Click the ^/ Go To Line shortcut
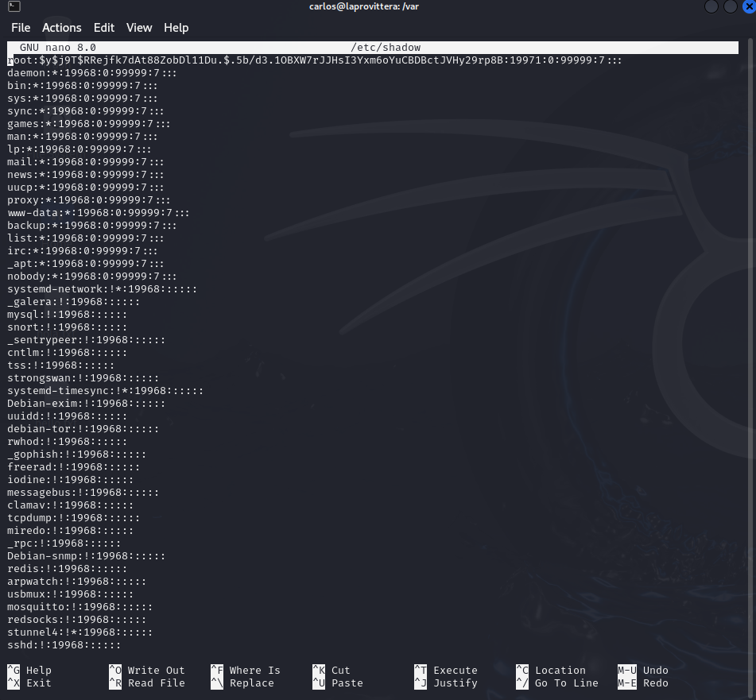The image size is (756, 700). click(x=557, y=683)
